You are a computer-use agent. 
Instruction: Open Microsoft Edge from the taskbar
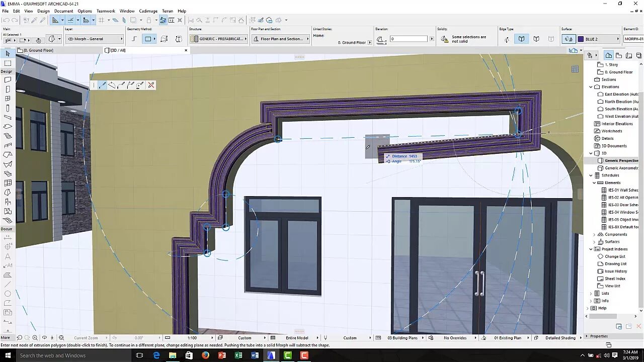click(x=156, y=355)
